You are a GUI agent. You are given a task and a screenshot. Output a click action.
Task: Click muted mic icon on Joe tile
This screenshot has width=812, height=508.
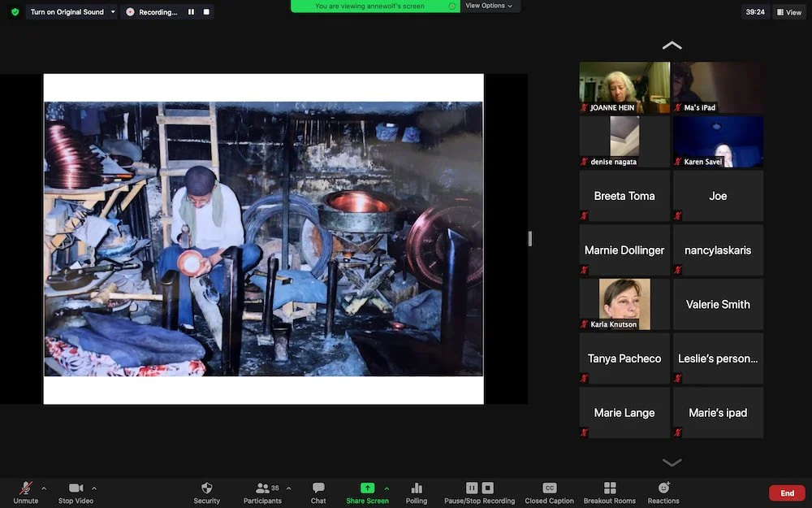(677, 215)
